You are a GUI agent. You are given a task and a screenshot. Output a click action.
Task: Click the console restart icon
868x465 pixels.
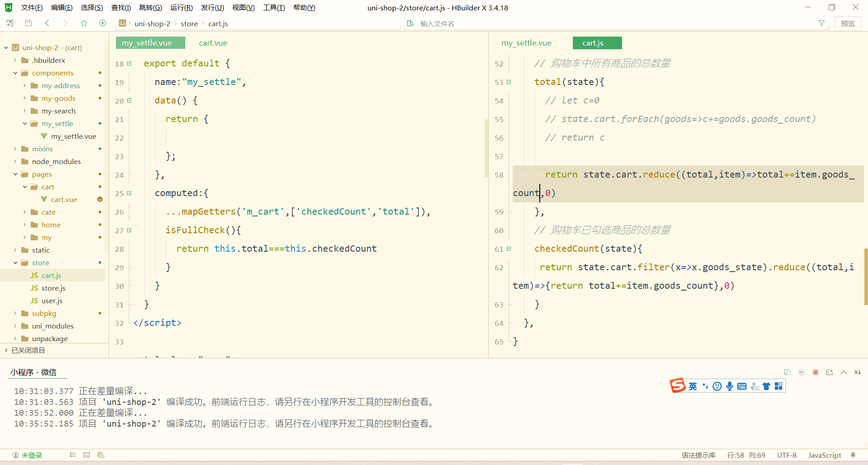pyautogui.click(x=788, y=372)
